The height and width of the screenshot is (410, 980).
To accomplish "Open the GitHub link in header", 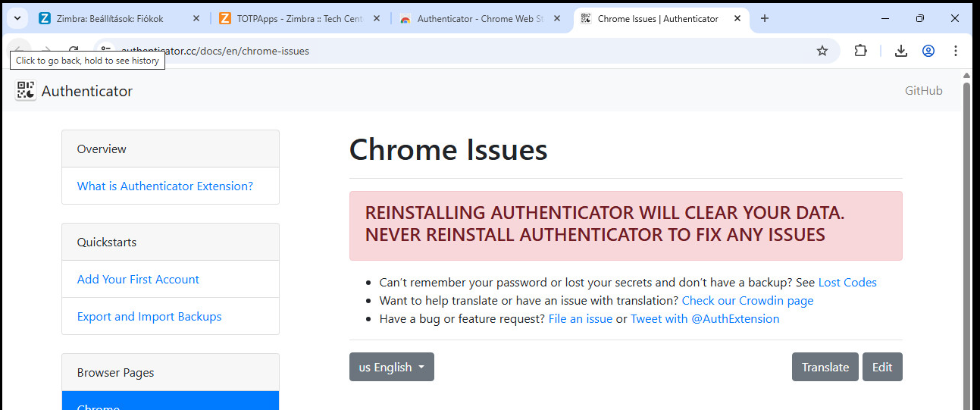I will click(x=924, y=91).
